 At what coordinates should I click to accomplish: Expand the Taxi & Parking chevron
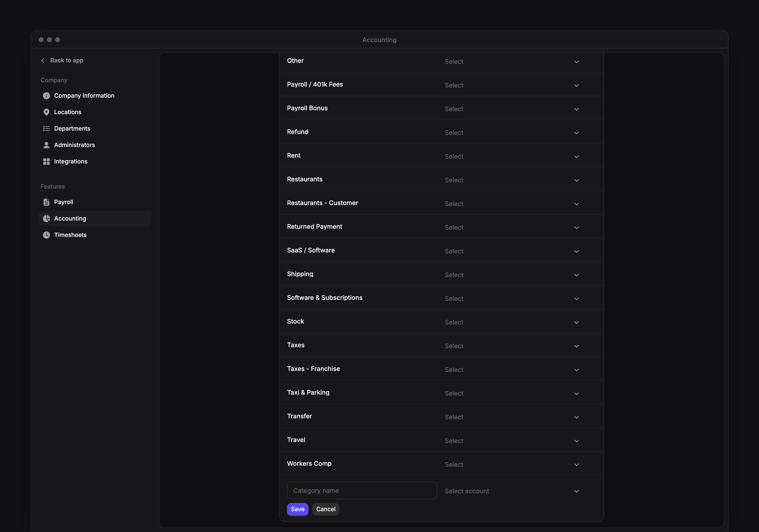click(577, 394)
